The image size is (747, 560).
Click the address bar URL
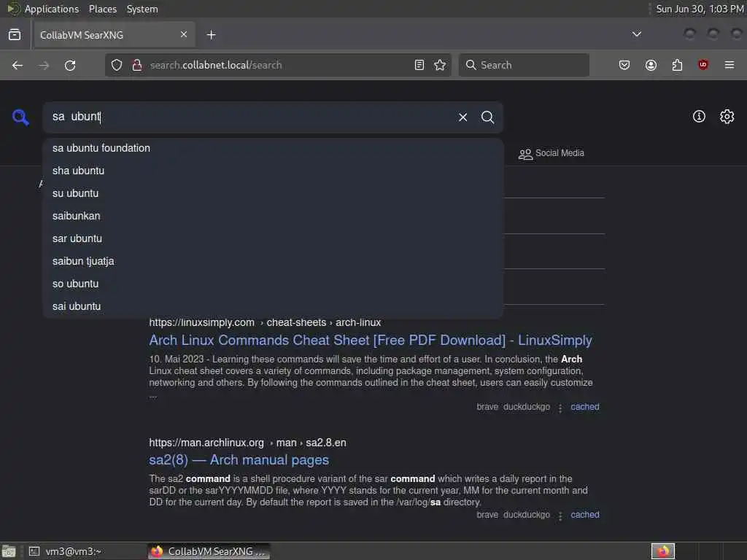click(x=216, y=65)
